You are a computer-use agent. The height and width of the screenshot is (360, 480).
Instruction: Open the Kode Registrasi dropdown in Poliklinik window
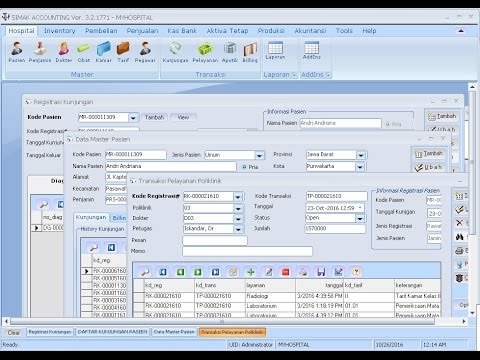click(238, 197)
